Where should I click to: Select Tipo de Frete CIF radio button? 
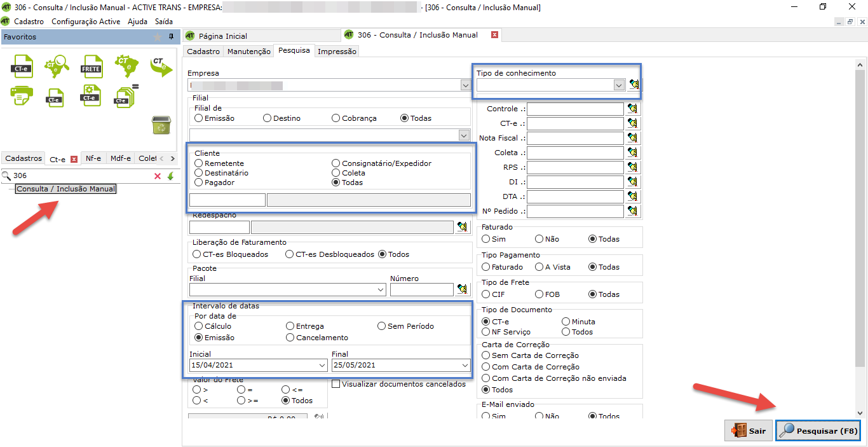click(486, 294)
